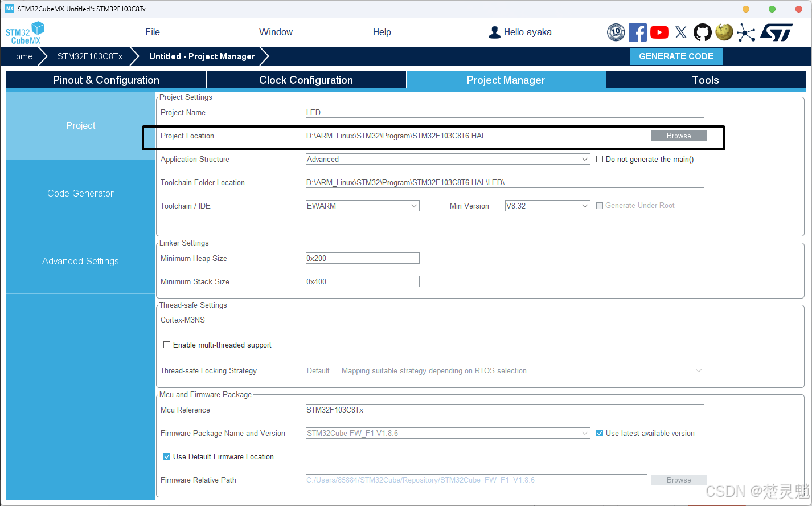Enable multi-threaded support checkbox
Screen dimensions: 812x506
tap(167, 345)
